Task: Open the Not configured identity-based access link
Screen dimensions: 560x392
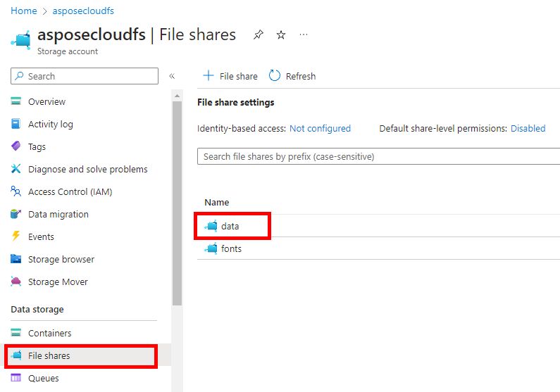Action: click(320, 128)
